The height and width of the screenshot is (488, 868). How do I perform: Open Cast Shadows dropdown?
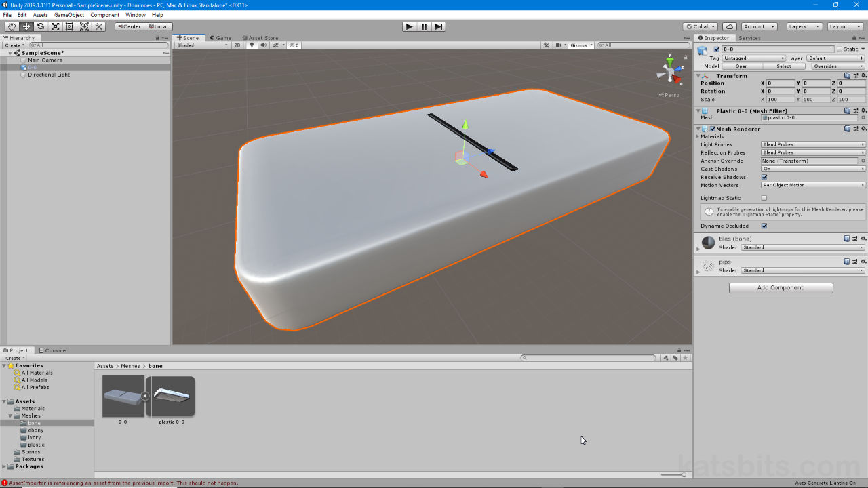tap(813, 169)
